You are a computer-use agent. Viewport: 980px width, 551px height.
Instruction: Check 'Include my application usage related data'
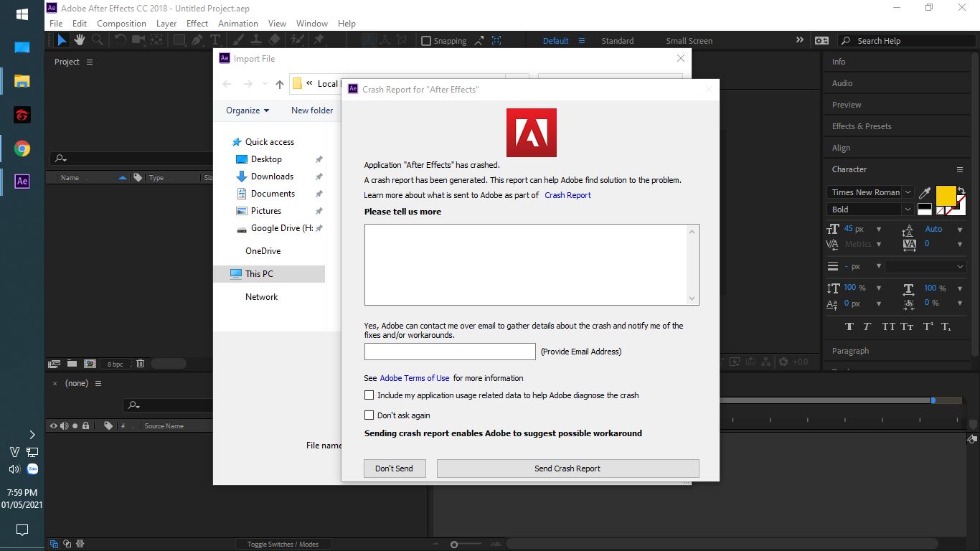click(x=369, y=395)
